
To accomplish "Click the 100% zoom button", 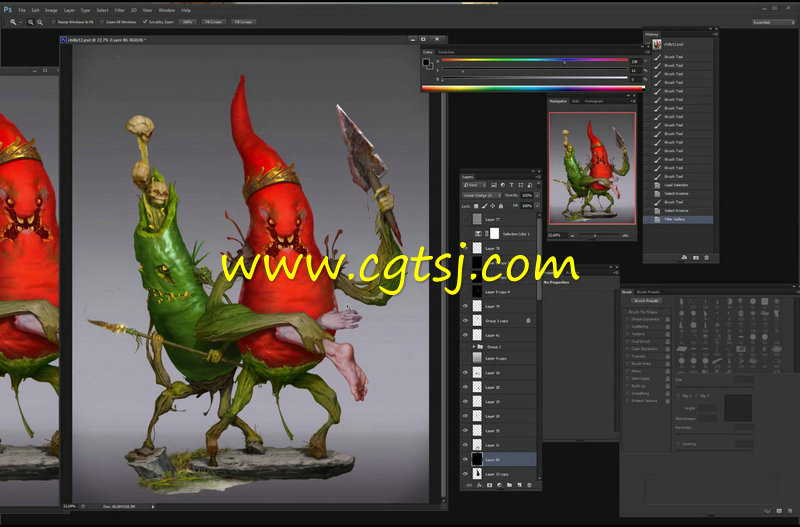I will (188, 22).
